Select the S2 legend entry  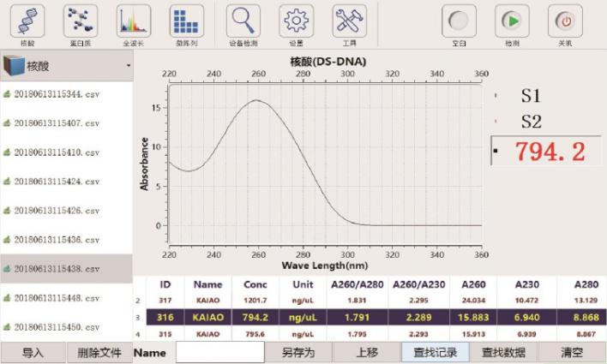531,122
